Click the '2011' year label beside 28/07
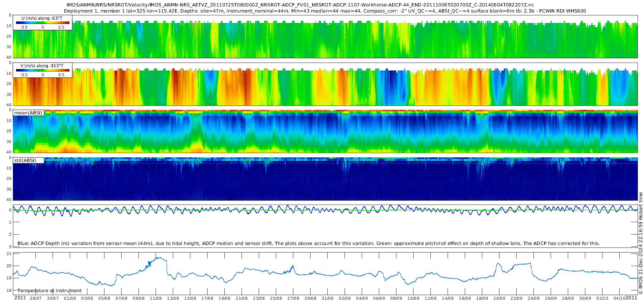Image resolution: width=644 pixels, height=304 pixels. pos(20,298)
